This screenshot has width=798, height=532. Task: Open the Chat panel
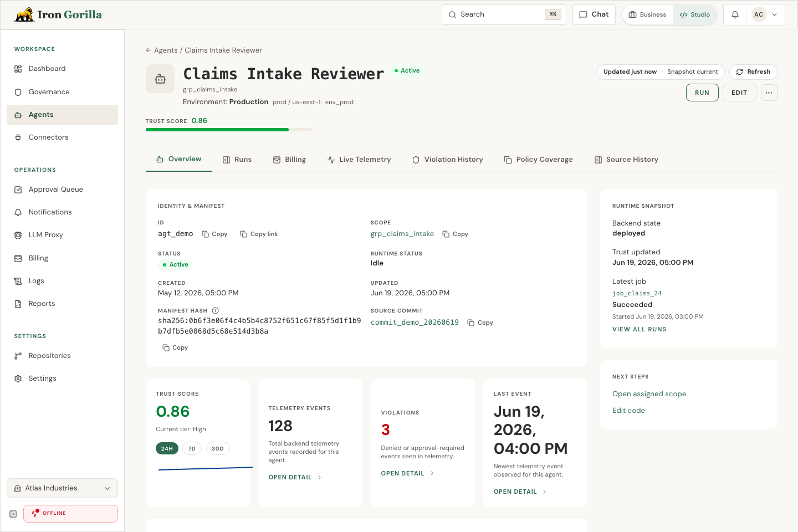click(594, 15)
